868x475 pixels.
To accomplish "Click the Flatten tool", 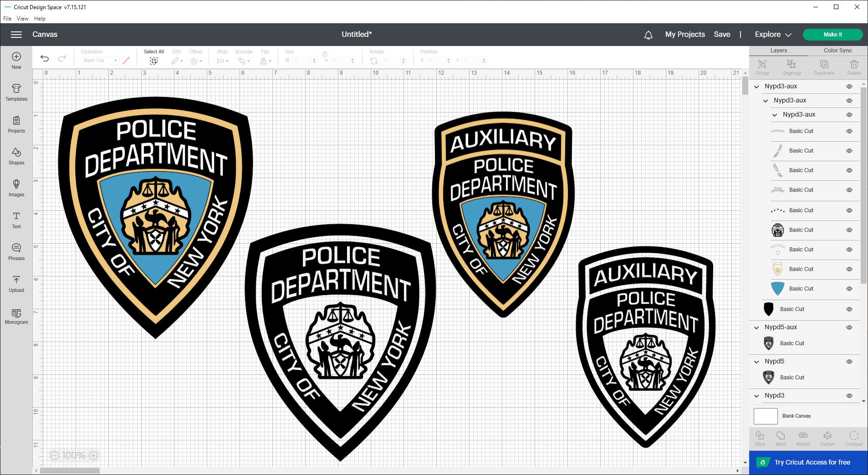I will coord(827,439).
